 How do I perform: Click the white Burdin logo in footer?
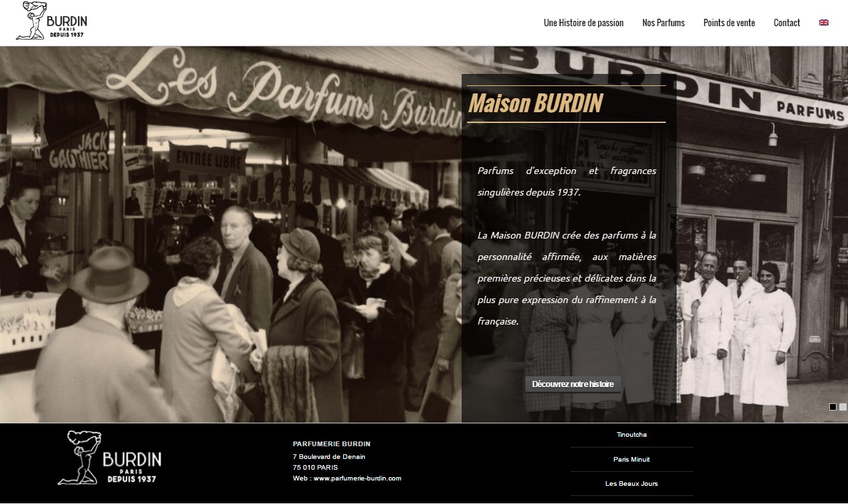[x=110, y=458]
